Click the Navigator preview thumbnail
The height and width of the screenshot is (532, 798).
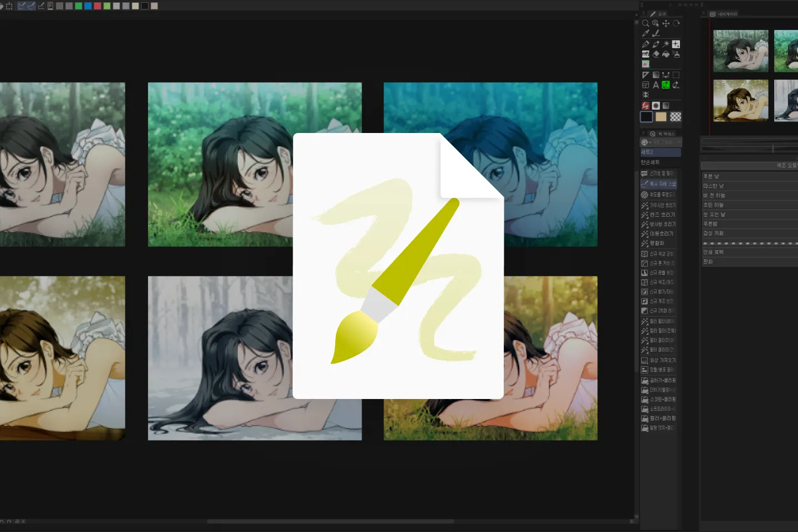coord(755,75)
